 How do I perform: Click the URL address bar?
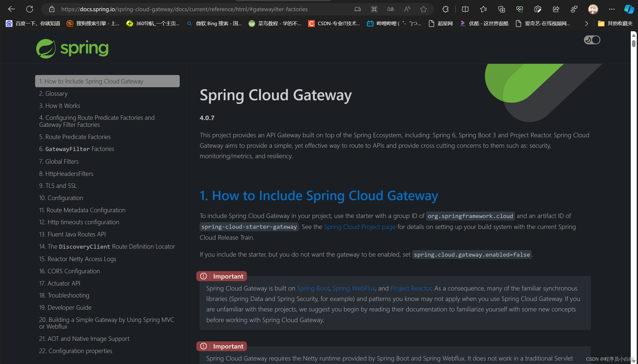pyautogui.click(x=184, y=9)
